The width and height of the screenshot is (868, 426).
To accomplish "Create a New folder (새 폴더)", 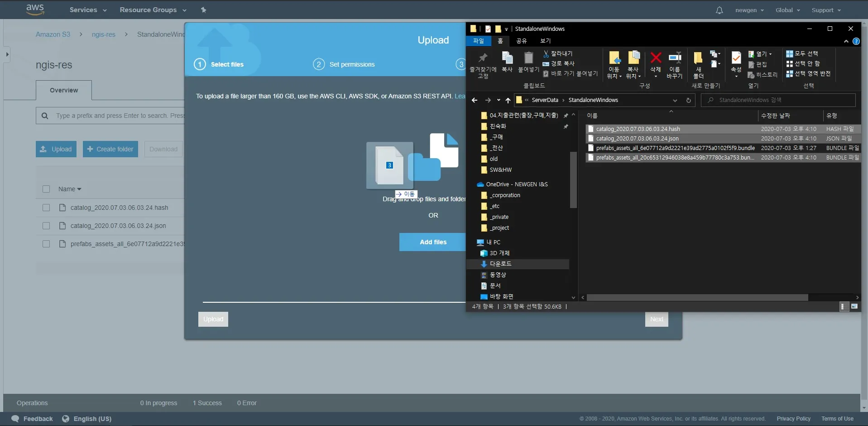I will click(699, 65).
